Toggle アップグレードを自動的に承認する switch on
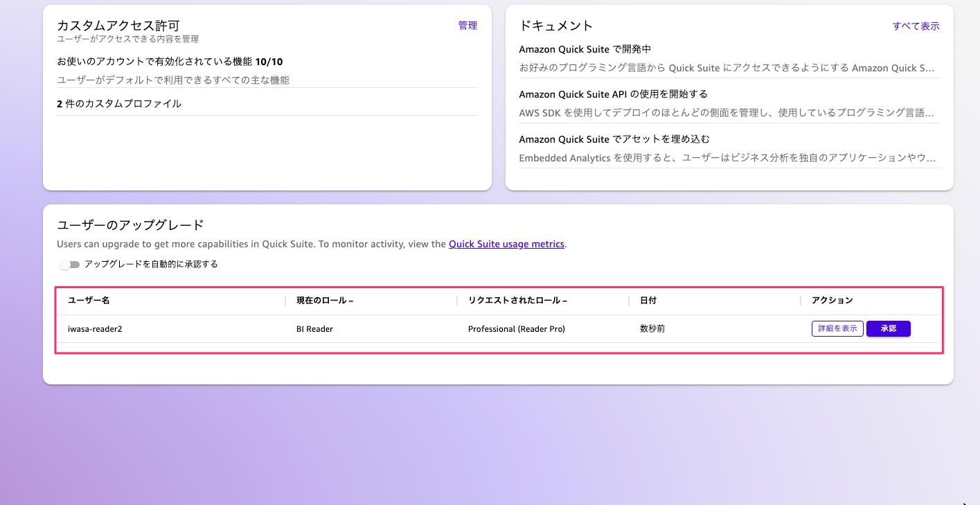The height and width of the screenshot is (505, 980). [69, 264]
